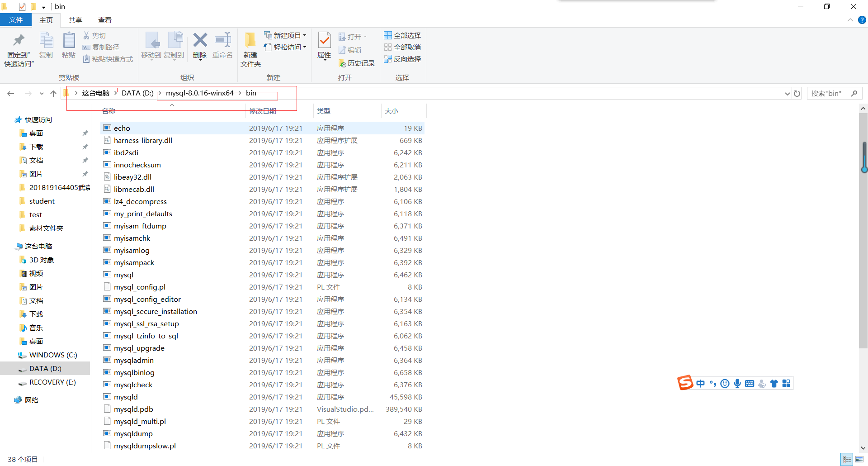Sort by the Type column header
868x466 pixels.
[347, 111]
